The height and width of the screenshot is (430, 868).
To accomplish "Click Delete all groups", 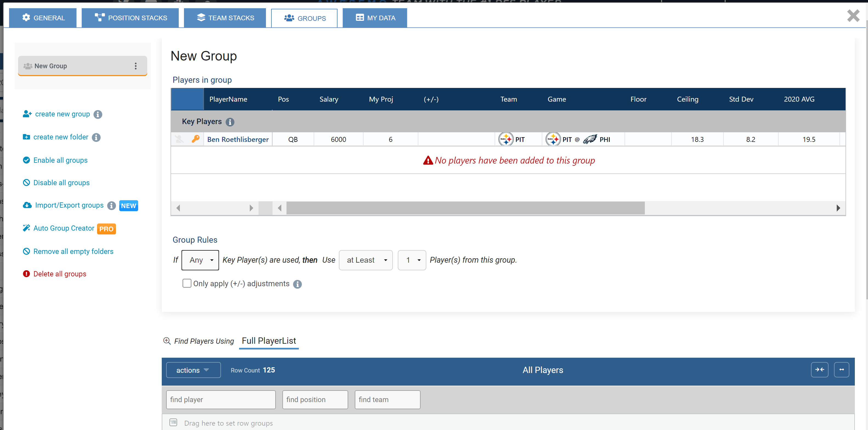I will tap(60, 274).
